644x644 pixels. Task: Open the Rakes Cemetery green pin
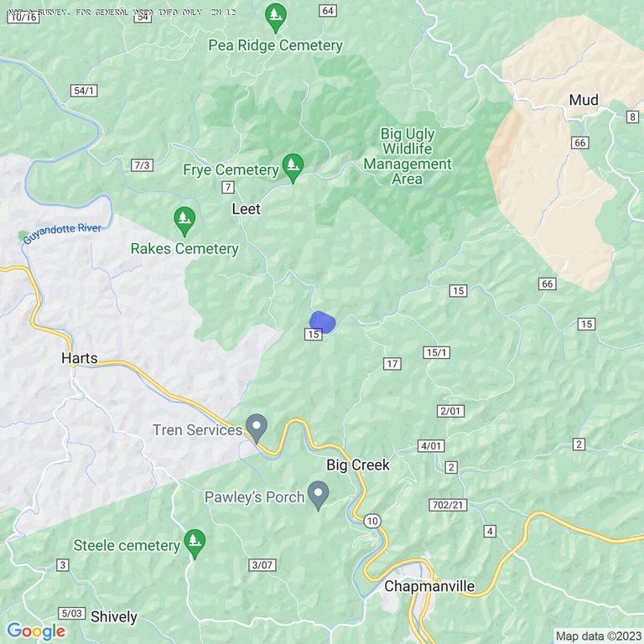tap(184, 221)
